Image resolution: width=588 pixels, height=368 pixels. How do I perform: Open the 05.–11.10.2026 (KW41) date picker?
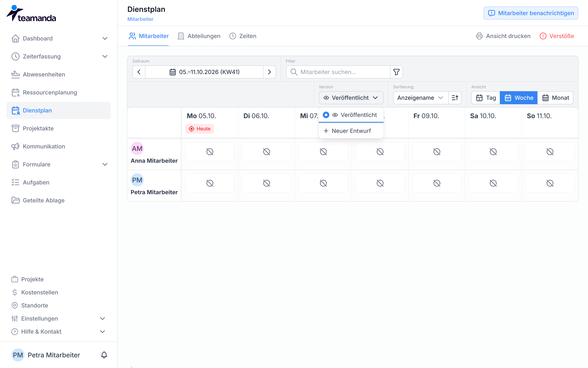(204, 72)
